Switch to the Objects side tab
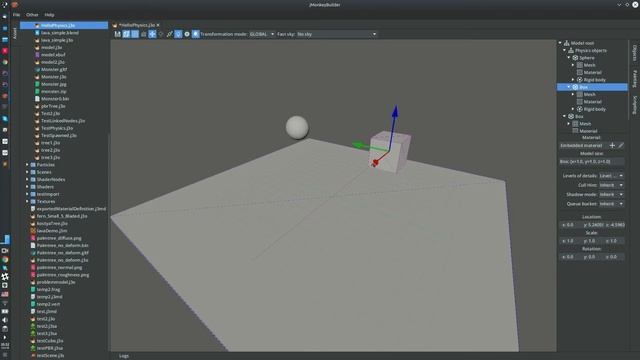Viewport: 640px width, 360px height. click(x=634, y=53)
